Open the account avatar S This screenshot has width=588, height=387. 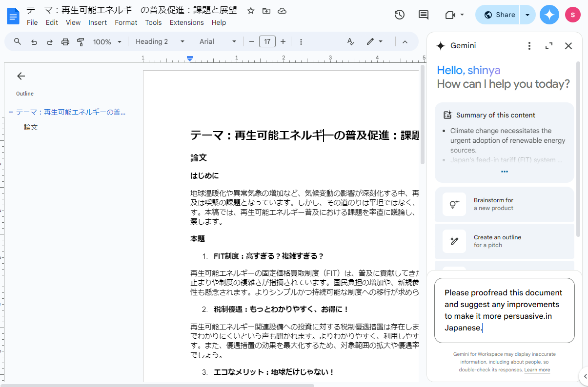(573, 15)
